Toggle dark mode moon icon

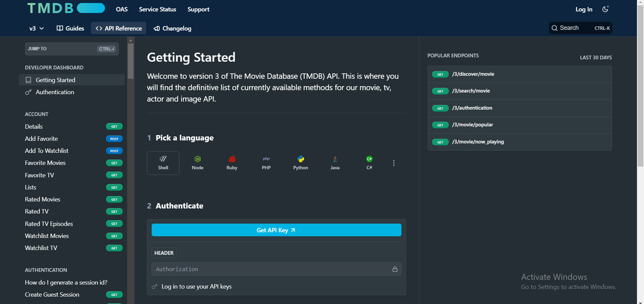click(x=605, y=9)
